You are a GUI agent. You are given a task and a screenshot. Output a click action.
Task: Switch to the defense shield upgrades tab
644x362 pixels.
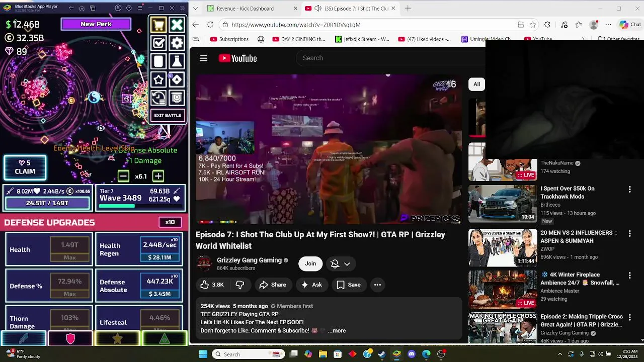pyautogui.click(x=70, y=339)
